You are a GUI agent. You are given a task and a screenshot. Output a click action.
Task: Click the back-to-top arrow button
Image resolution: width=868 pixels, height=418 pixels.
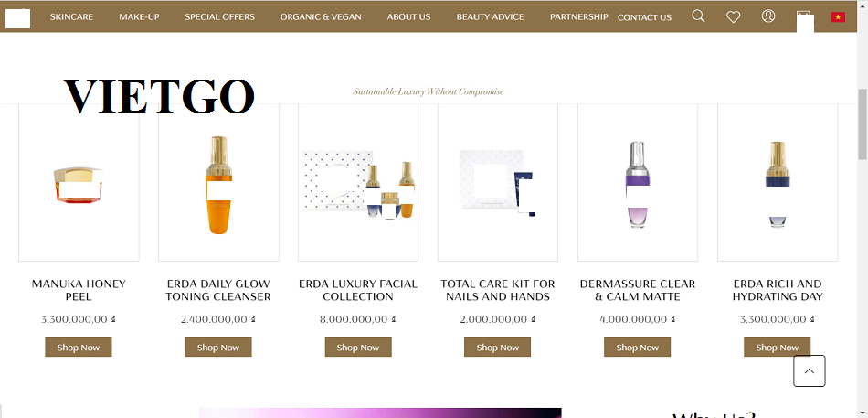[810, 370]
